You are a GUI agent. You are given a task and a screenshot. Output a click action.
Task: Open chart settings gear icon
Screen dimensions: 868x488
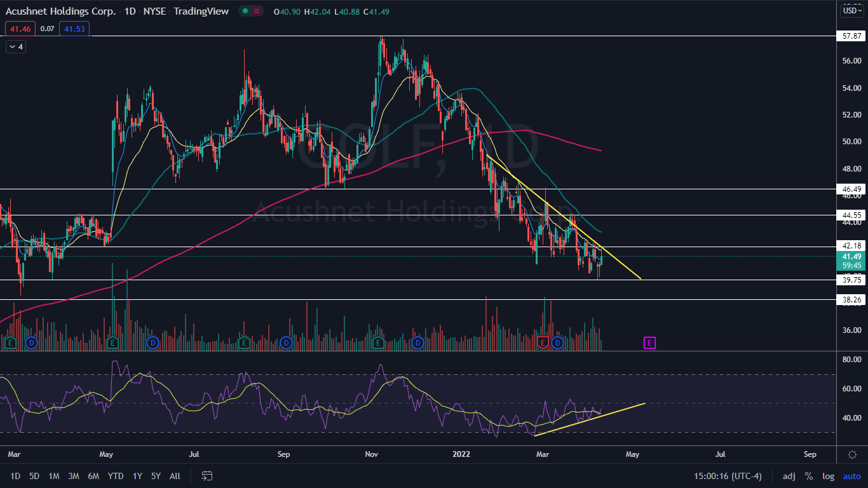point(851,454)
